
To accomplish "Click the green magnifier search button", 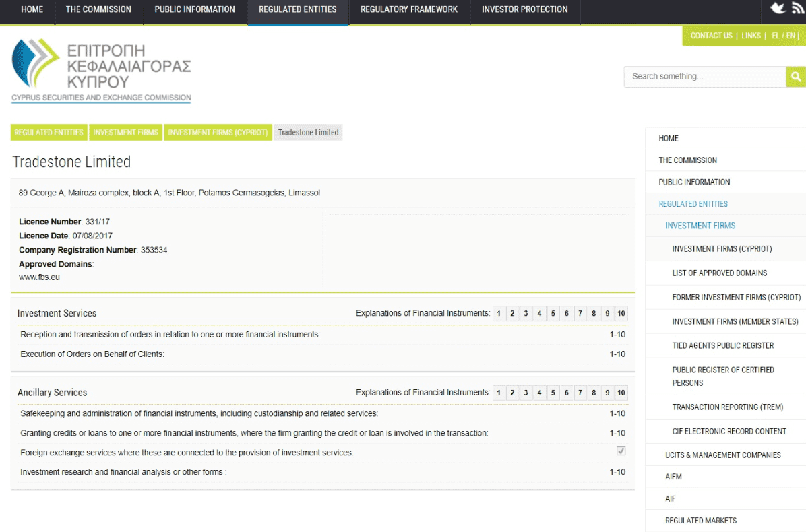I will 796,77.
